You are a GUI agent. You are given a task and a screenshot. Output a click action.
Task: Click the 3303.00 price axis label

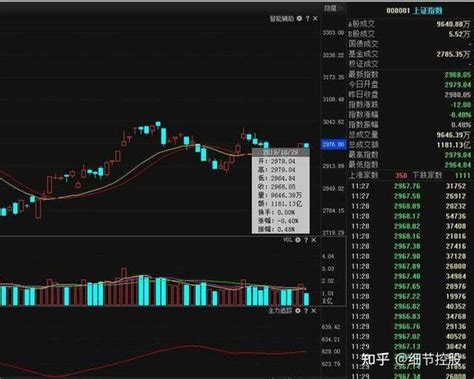(333, 33)
